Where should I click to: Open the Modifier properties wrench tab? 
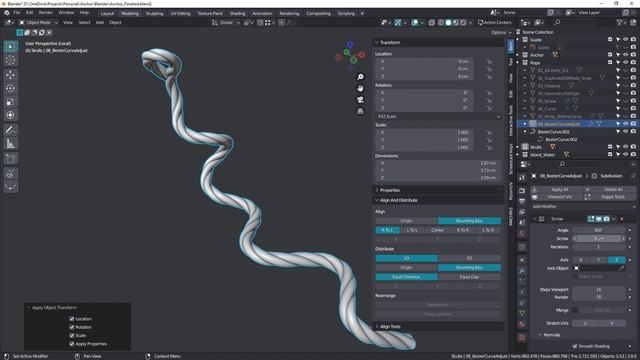point(522,270)
